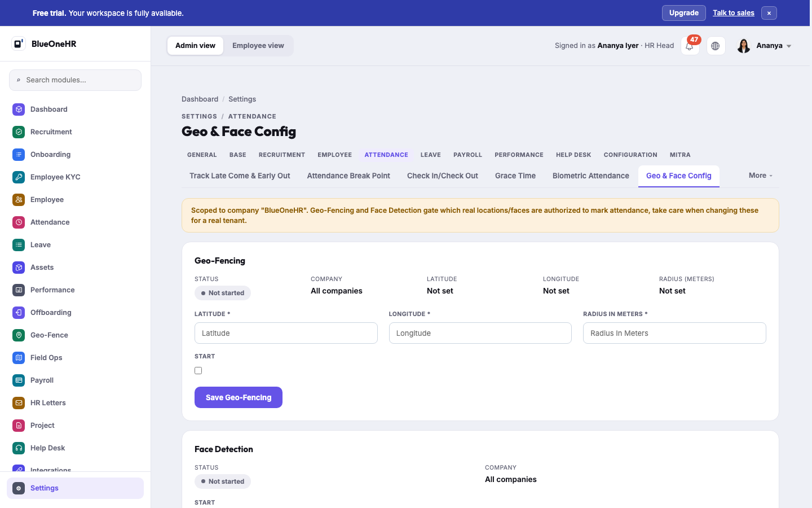Dismiss the free trial banner

click(x=769, y=13)
